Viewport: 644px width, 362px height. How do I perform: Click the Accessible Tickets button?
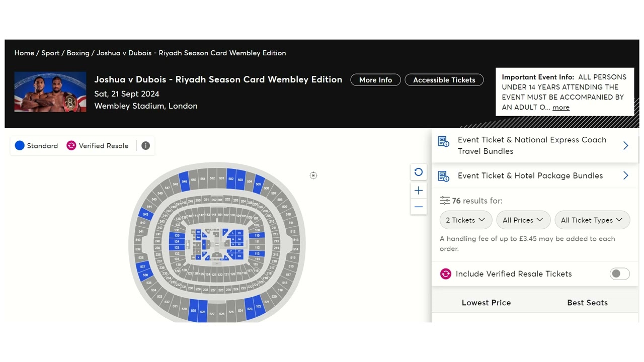[444, 80]
